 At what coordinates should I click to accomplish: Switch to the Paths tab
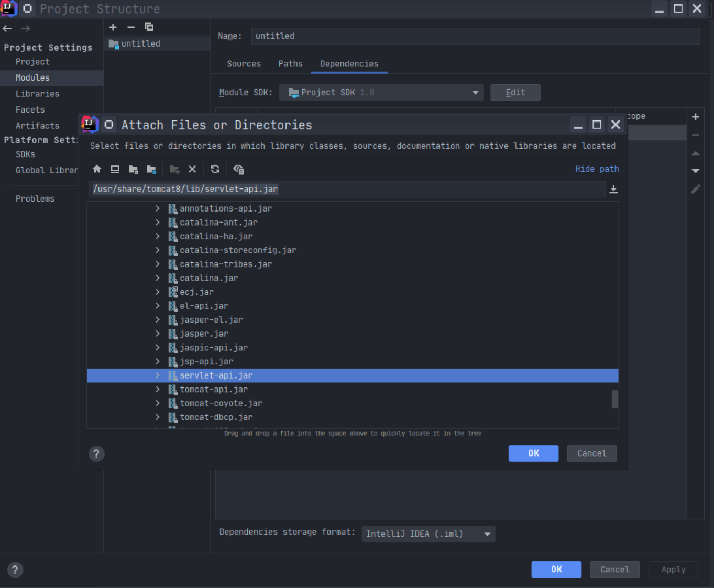(x=290, y=64)
